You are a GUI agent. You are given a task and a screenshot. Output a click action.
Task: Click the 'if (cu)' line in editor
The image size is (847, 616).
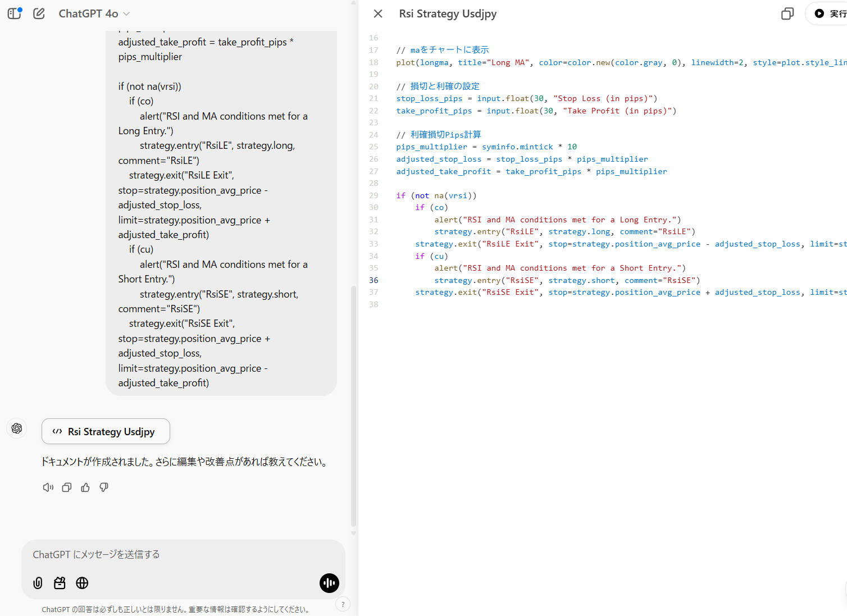coord(431,256)
